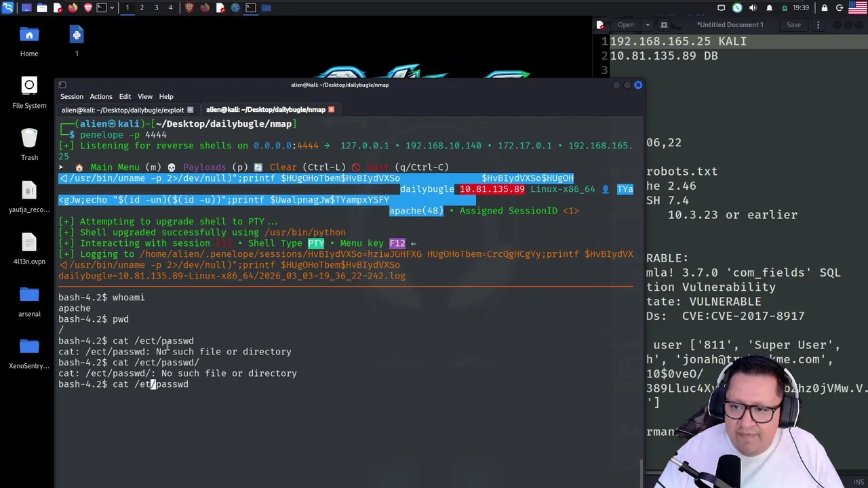Close the terminal window
The image size is (868, 488).
point(638,85)
